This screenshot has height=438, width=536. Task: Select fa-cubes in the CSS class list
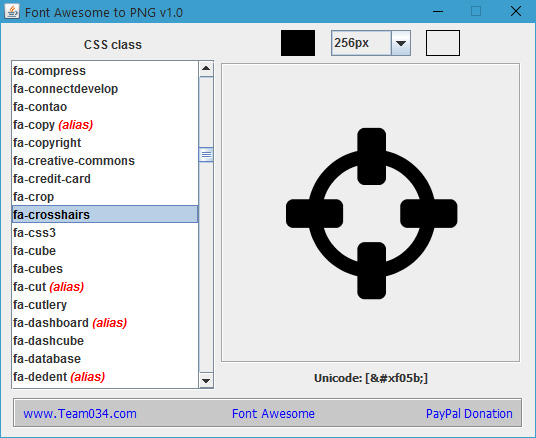pos(105,269)
